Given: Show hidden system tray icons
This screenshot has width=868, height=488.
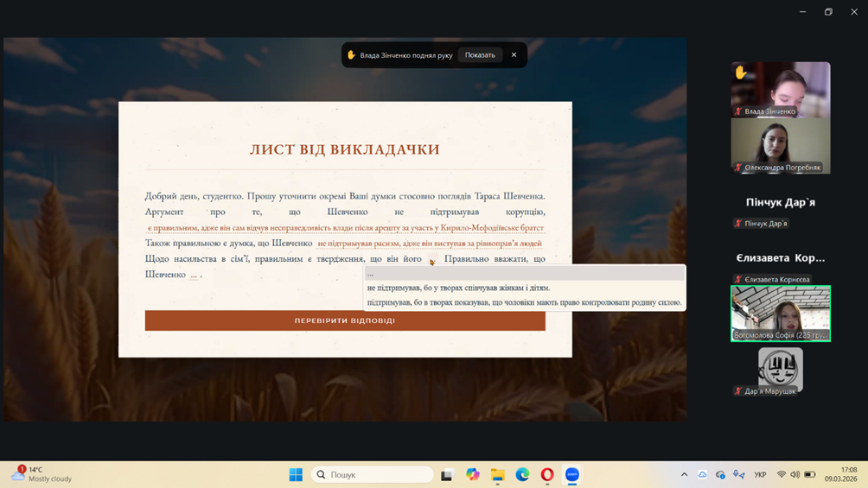Looking at the screenshot, I should 684,474.
